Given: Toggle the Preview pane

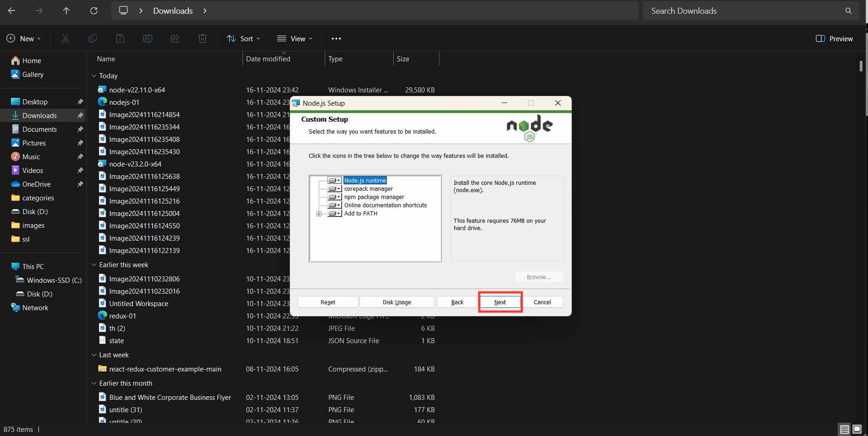Looking at the screenshot, I should click(834, 38).
